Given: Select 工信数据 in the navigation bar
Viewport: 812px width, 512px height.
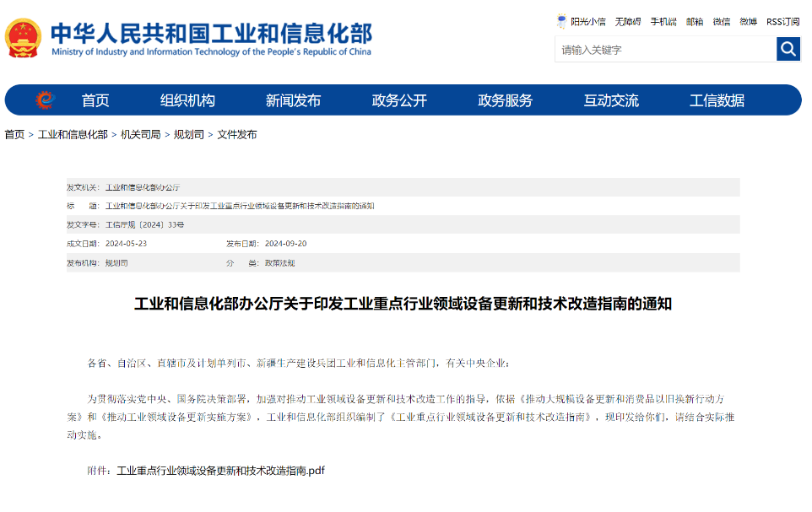Looking at the screenshot, I should click(x=717, y=100).
